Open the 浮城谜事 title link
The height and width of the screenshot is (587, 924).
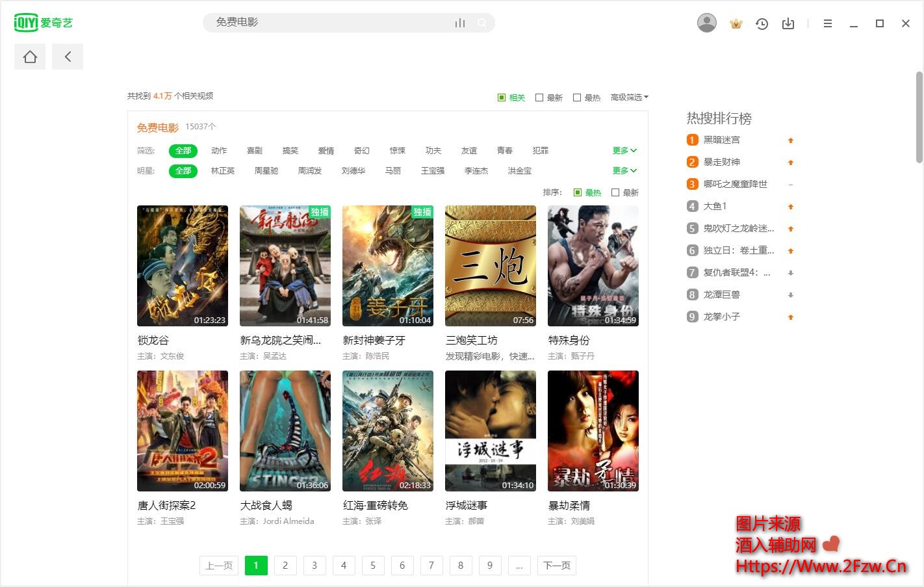point(467,505)
